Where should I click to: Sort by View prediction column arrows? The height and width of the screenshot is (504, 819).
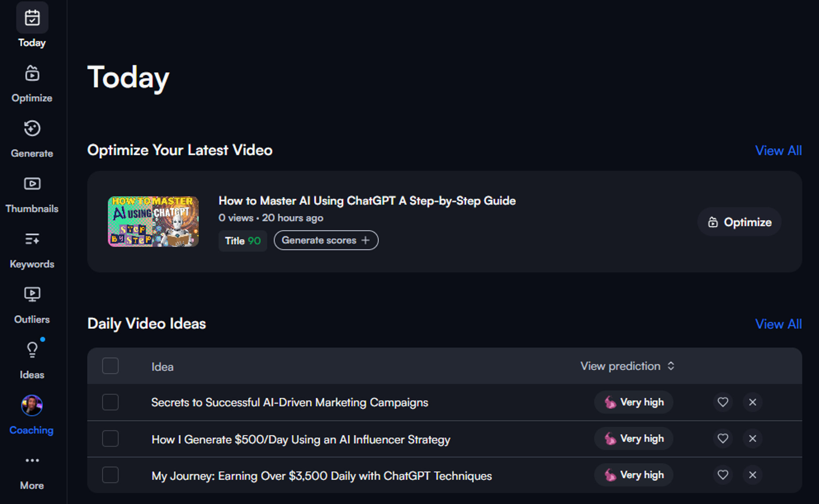[x=671, y=366]
